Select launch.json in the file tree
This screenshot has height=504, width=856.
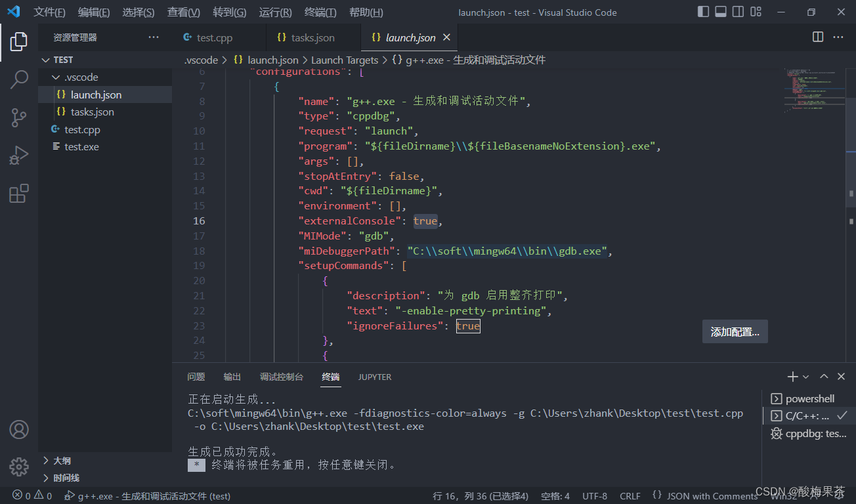coord(105,94)
